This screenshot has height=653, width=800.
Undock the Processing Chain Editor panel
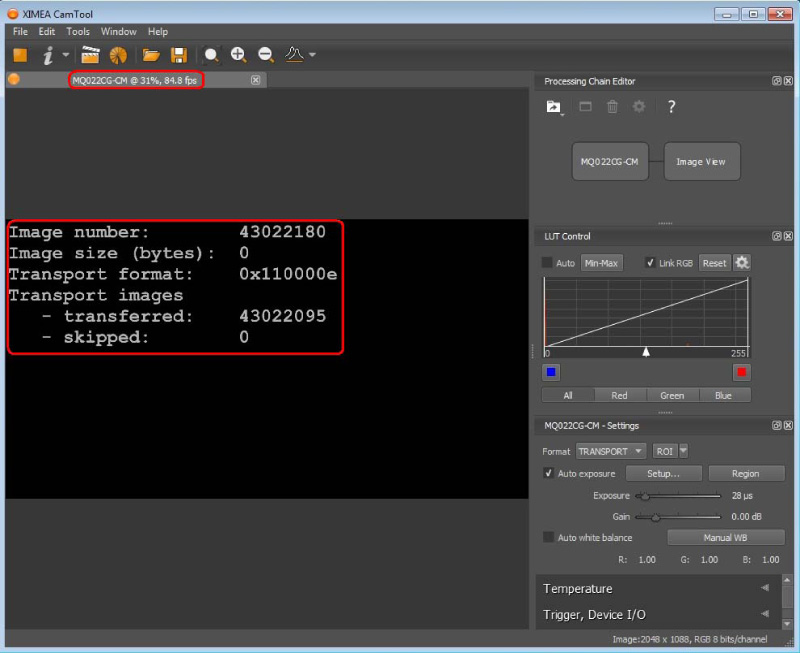[776, 81]
